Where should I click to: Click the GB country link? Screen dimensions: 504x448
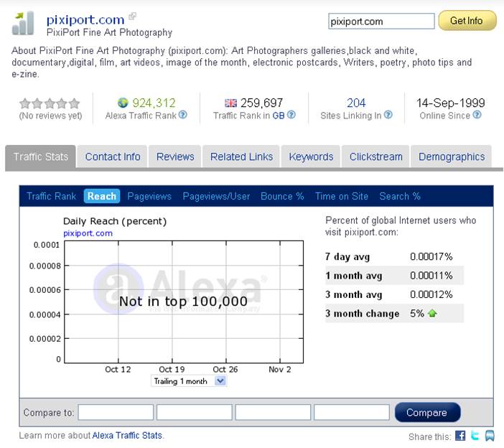[279, 116]
